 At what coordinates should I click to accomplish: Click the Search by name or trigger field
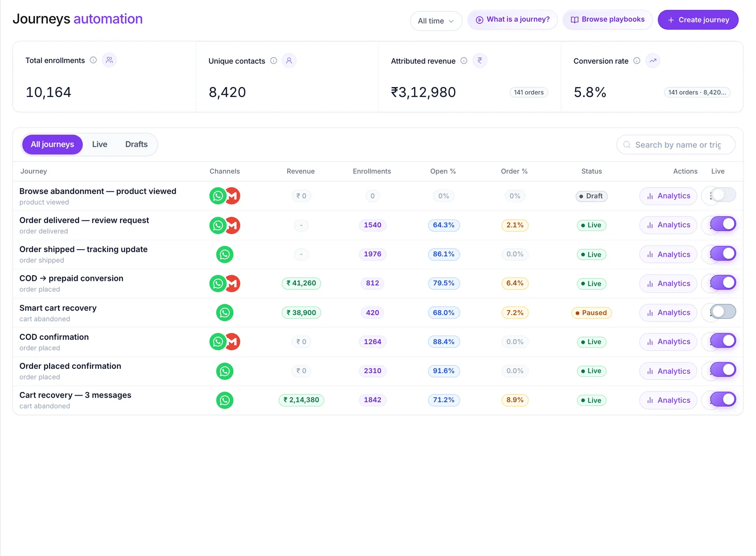pos(676,145)
